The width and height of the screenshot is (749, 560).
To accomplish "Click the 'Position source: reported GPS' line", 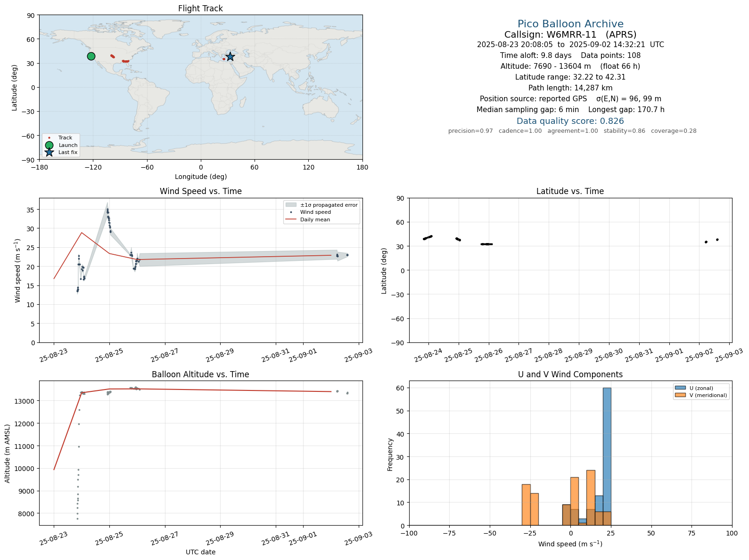I will point(570,99).
